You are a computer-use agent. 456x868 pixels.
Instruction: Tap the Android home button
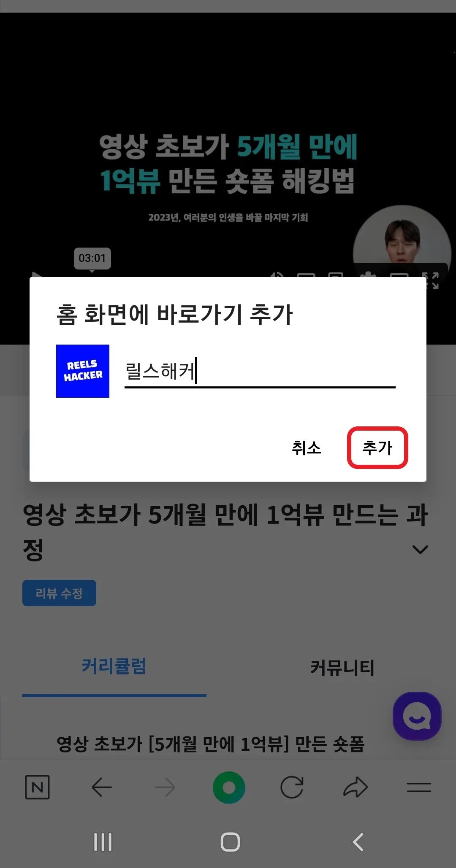coord(230,842)
